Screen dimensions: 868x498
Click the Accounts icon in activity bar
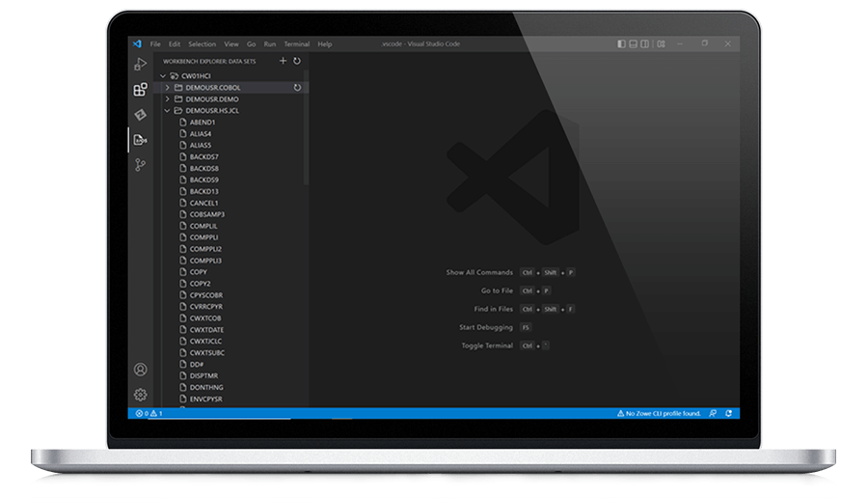click(x=140, y=370)
